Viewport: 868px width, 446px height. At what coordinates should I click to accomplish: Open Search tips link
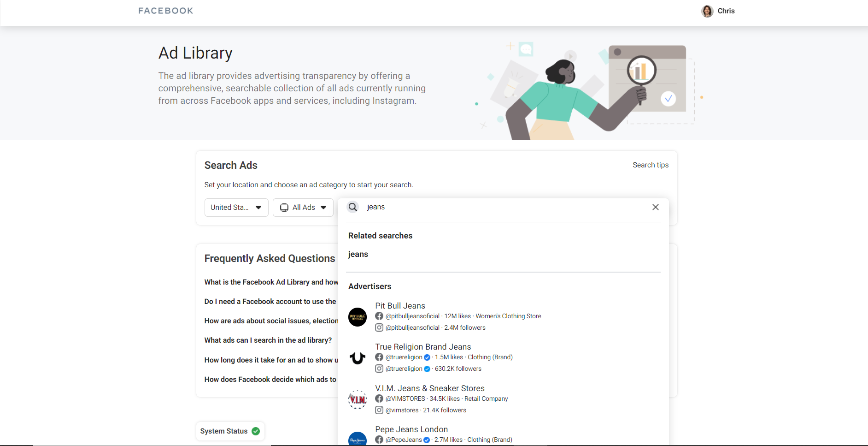[650, 165]
